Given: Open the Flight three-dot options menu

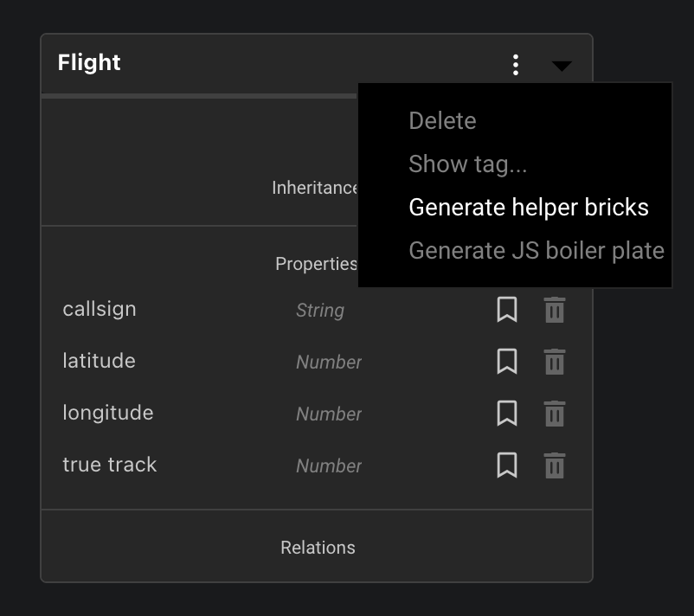Looking at the screenshot, I should tap(516, 65).
